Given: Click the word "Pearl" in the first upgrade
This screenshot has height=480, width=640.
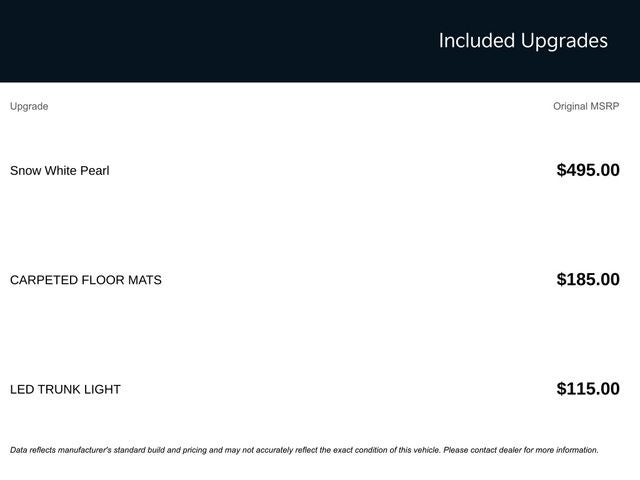Looking at the screenshot, I should (94, 171).
